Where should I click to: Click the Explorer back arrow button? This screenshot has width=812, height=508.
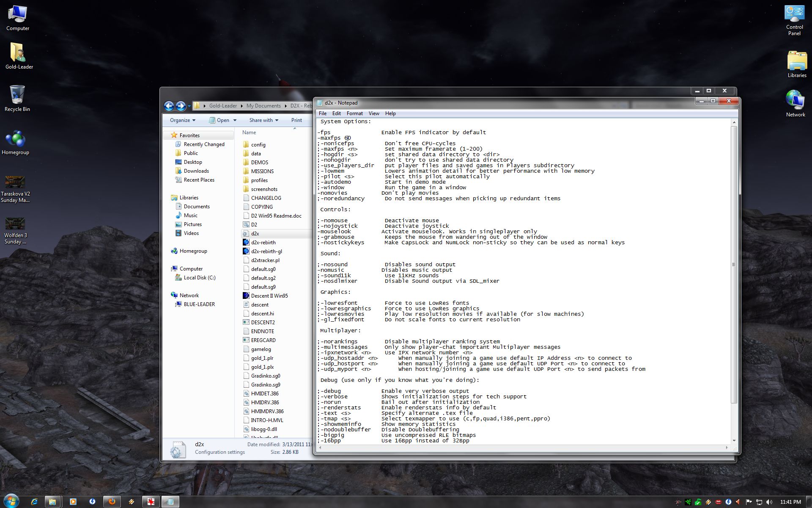[x=169, y=106]
